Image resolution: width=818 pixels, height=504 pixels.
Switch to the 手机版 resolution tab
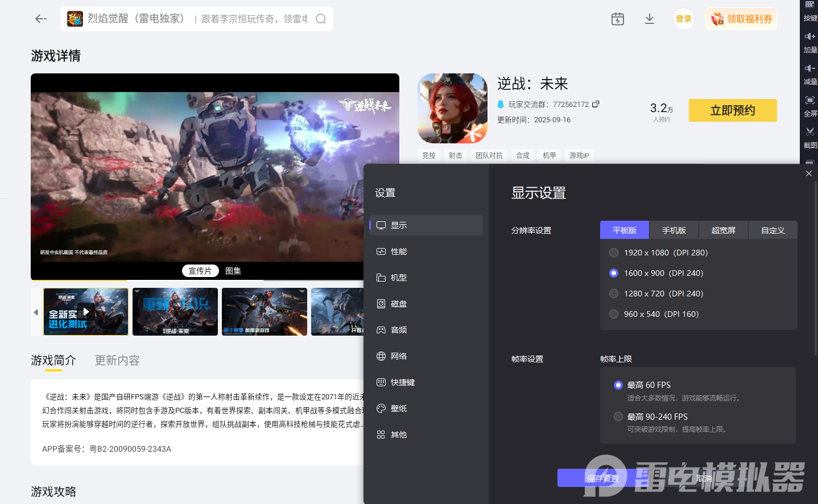pyautogui.click(x=674, y=230)
